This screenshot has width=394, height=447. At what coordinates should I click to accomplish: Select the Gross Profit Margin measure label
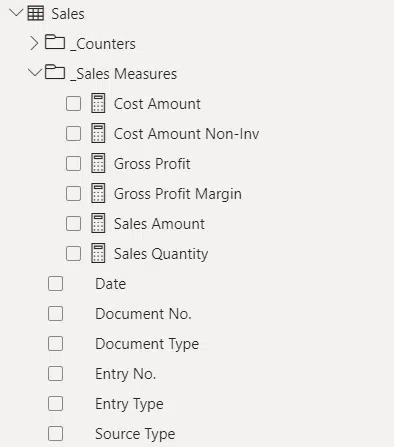(178, 194)
